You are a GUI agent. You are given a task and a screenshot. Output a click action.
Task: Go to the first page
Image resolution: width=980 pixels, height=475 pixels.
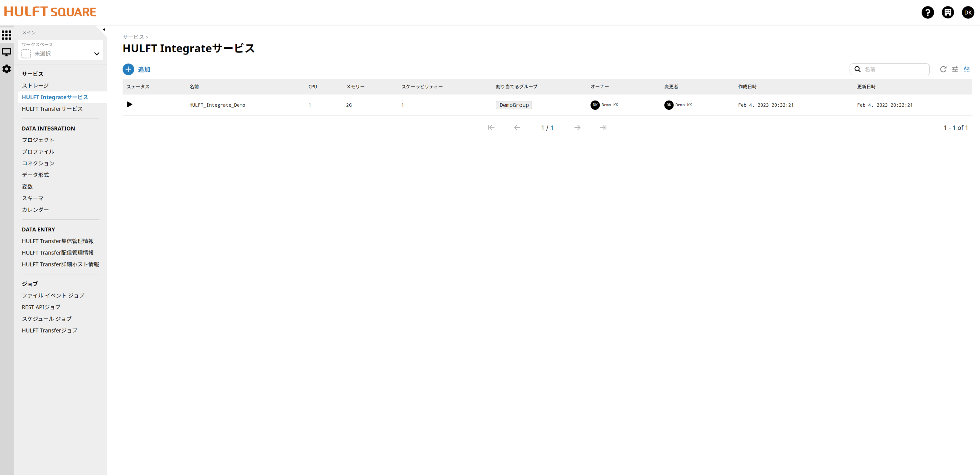pos(491,127)
